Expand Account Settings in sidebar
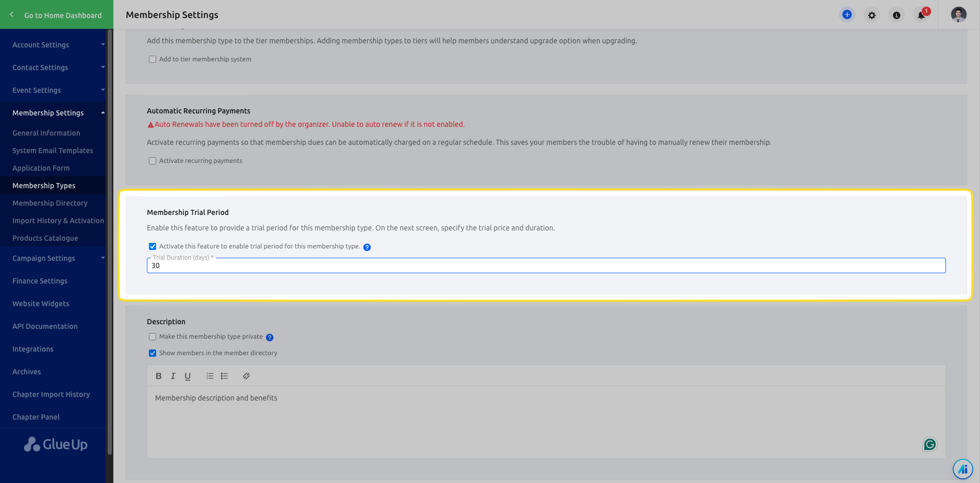The image size is (980, 483). (x=57, y=45)
